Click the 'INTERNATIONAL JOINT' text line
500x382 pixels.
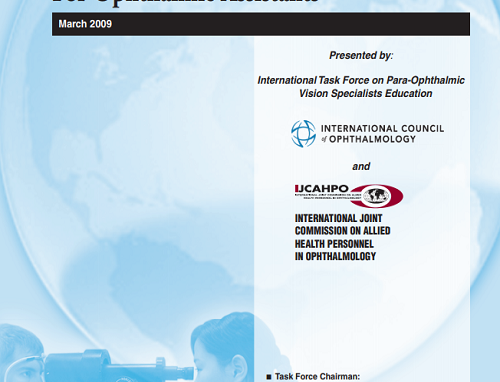(338, 218)
